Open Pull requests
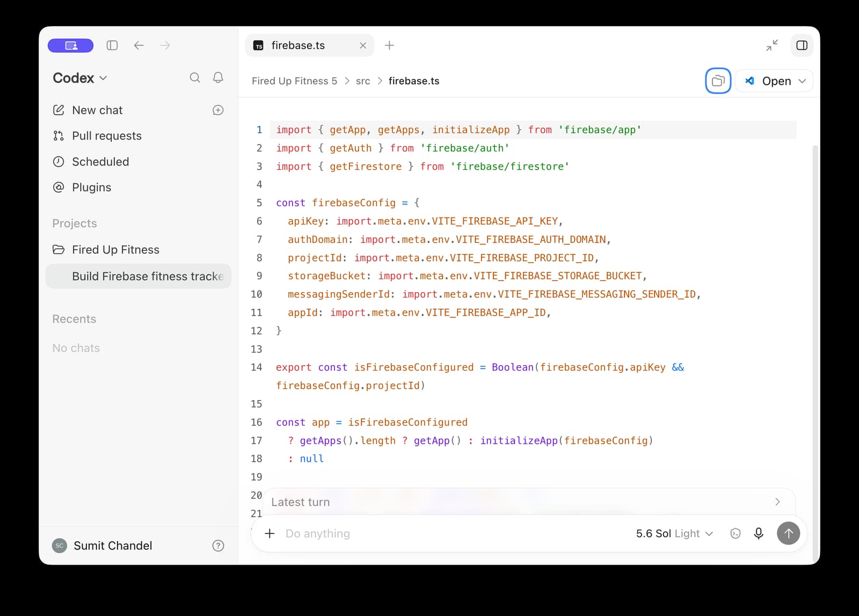Screen dimensions: 859x616 pos(98,136)
